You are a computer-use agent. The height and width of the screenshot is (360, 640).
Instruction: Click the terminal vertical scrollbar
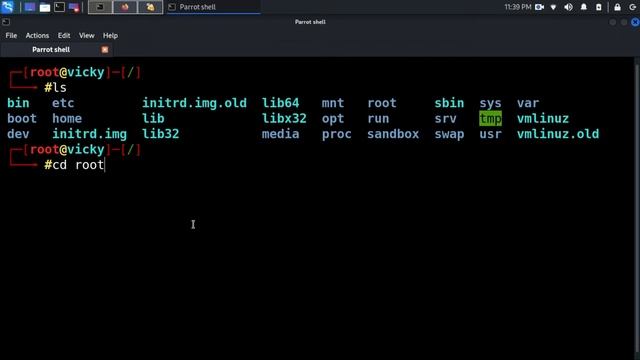click(x=637, y=208)
